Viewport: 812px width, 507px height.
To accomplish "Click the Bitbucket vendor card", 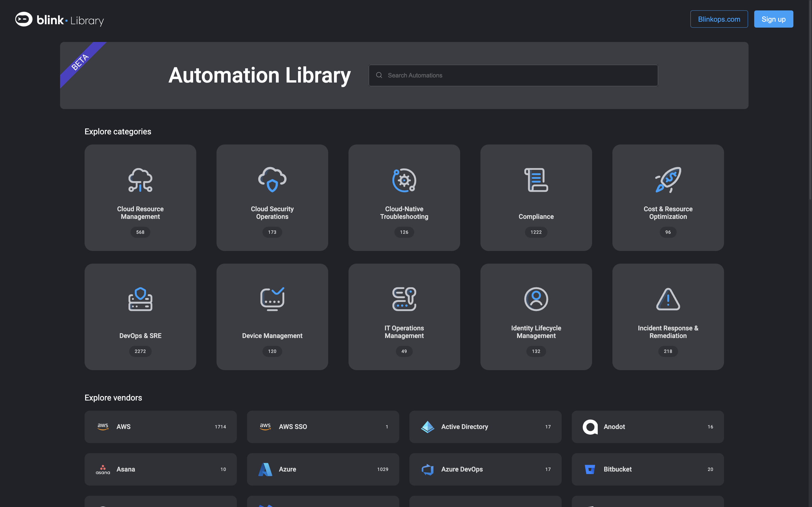I will pos(647,469).
